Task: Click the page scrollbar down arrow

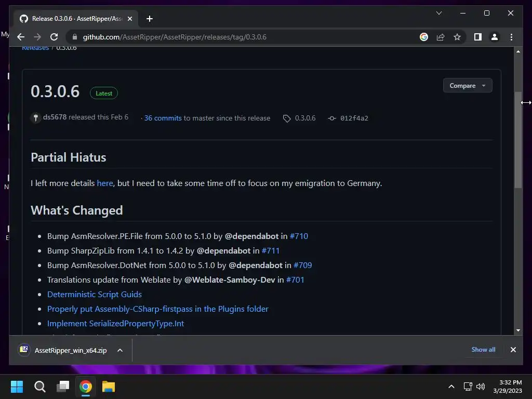Action: point(518,330)
